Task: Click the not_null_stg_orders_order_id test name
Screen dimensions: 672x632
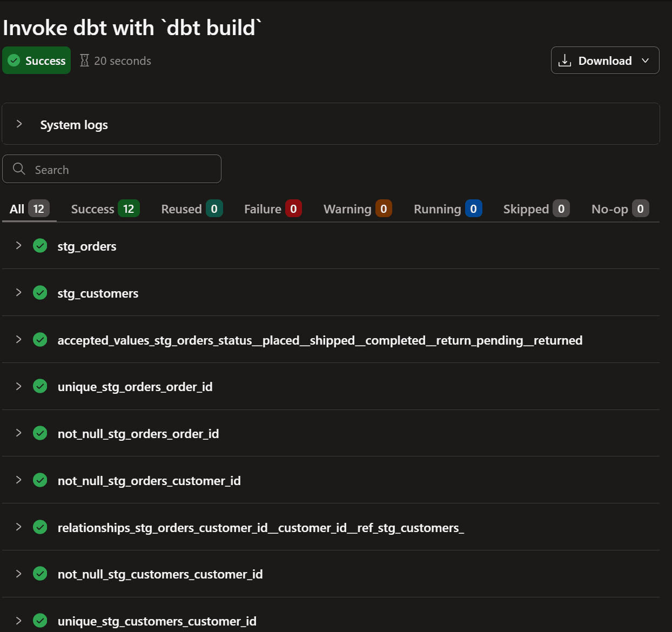Action: pyautogui.click(x=138, y=434)
